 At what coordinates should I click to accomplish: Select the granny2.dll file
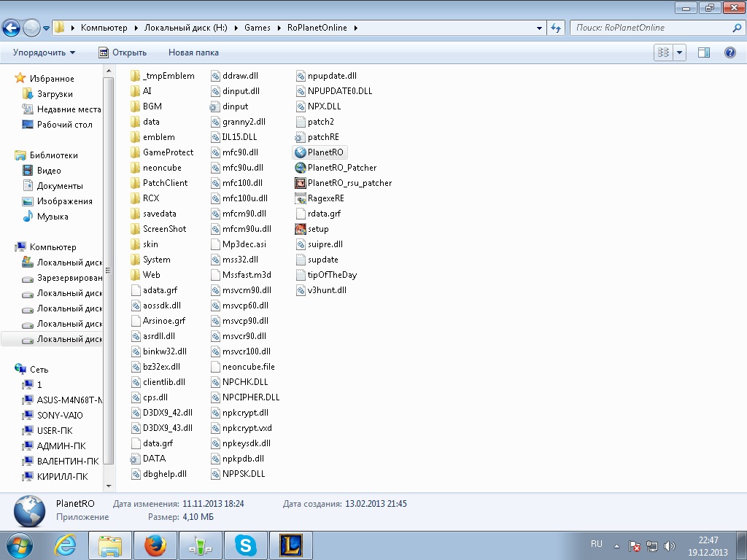(239, 122)
